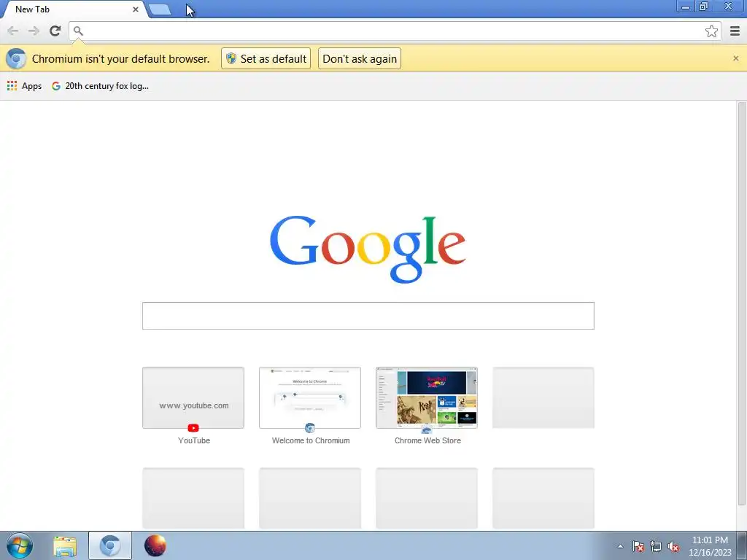The width and height of the screenshot is (747, 560).
Task: Open the Action Center flag icon
Action: (x=638, y=546)
